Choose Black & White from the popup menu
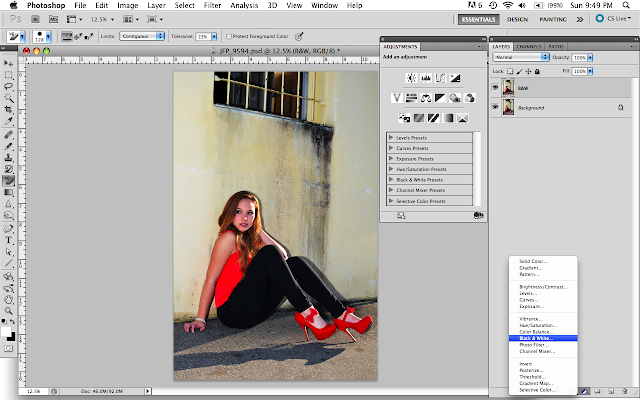This screenshot has width=640, height=400. pos(536,338)
